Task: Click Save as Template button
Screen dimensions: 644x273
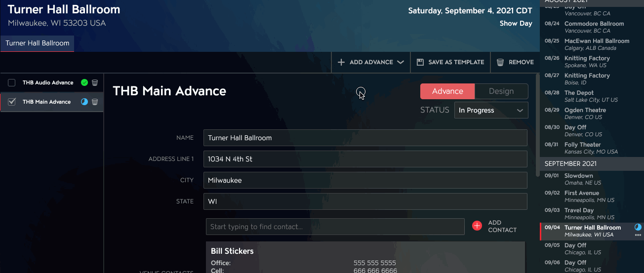Action: coord(450,62)
